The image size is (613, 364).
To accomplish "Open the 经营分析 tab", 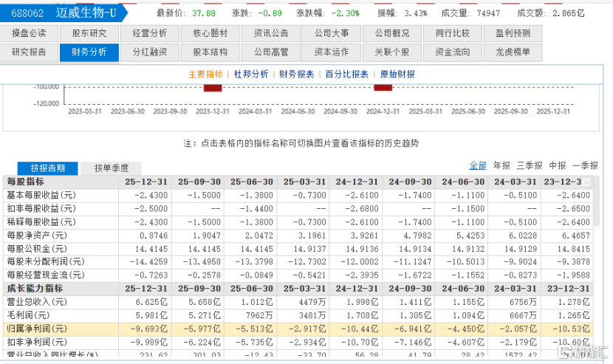I will (150, 33).
